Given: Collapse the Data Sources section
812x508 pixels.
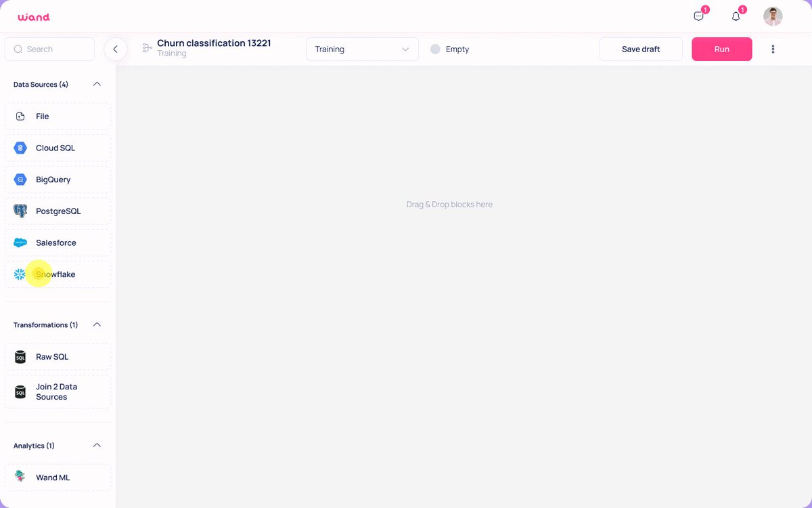Looking at the screenshot, I should pos(97,85).
